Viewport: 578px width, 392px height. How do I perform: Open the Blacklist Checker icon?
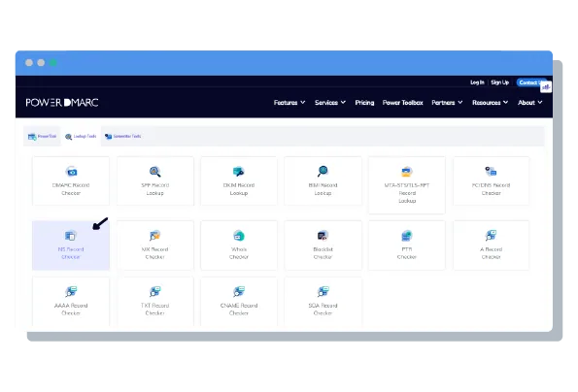point(323,236)
